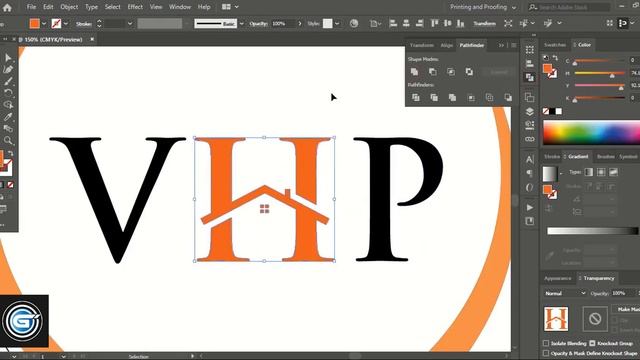Image resolution: width=640 pixels, height=360 pixels.
Task: Open the File menu
Action: (31, 7)
